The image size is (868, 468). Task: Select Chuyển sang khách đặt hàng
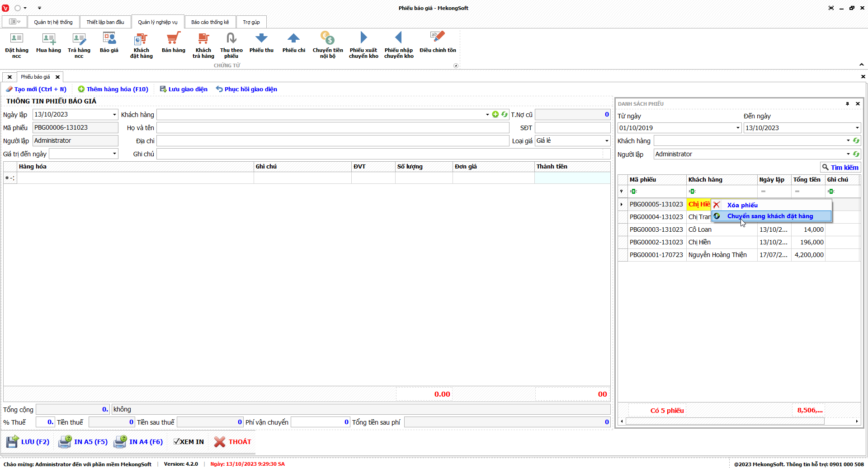click(770, 216)
